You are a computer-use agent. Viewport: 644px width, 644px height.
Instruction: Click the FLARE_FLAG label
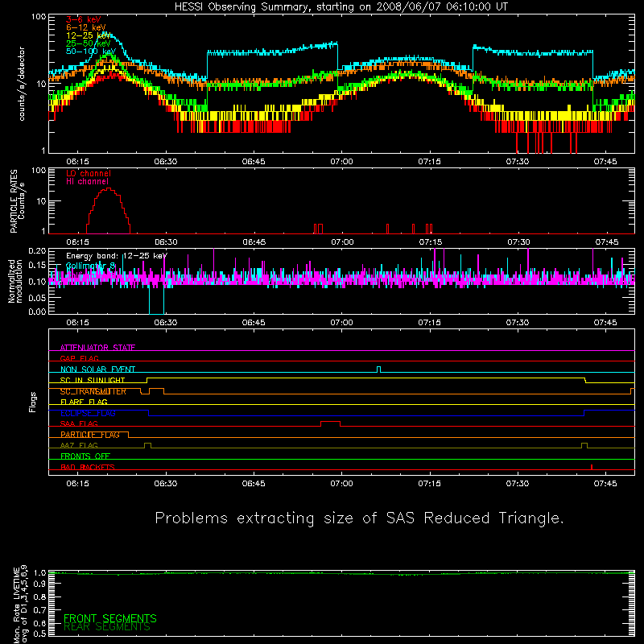point(84,402)
